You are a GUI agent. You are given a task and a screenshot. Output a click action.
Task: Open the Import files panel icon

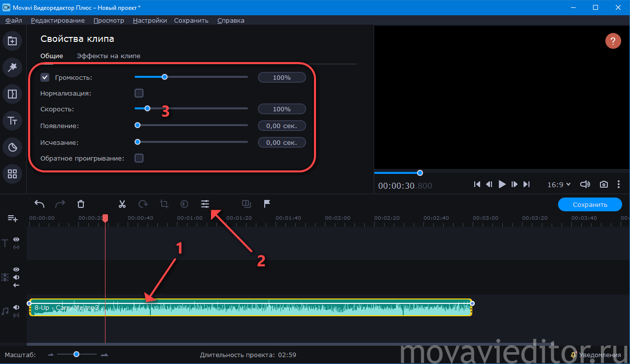[x=12, y=41]
